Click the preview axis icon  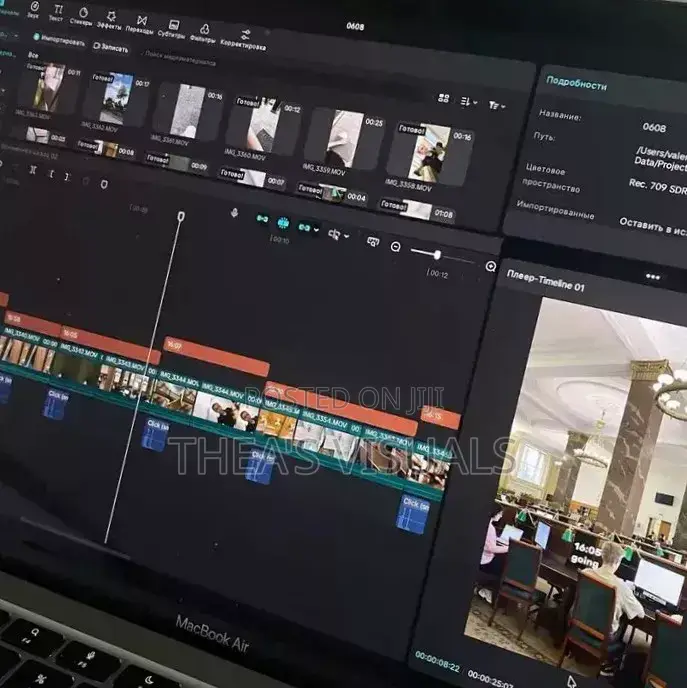pos(334,235)
